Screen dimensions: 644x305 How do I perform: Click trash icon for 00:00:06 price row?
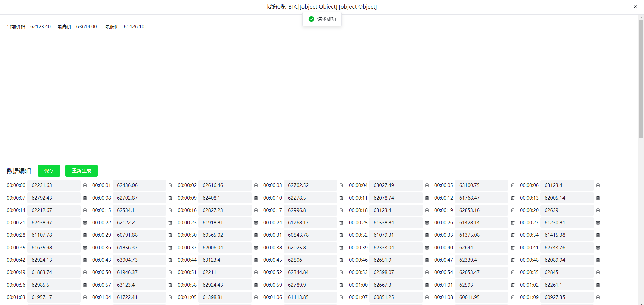pos(598,185)
